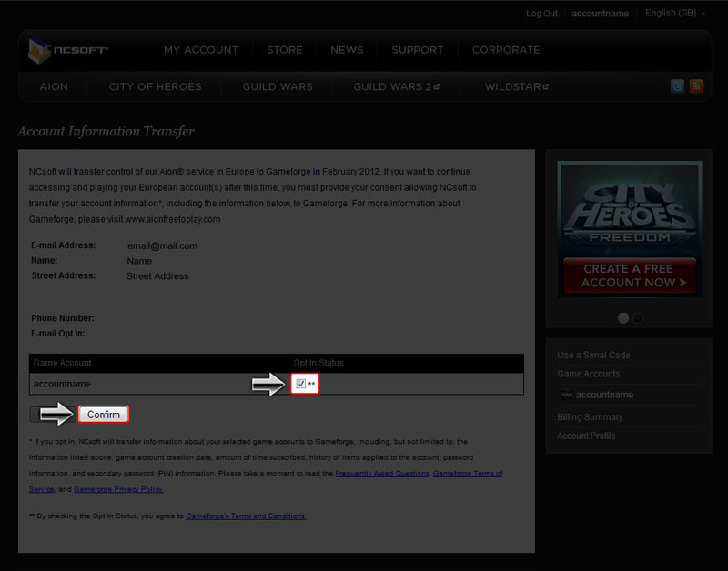The height and width of the screenshot is (571, 728).
Task: Open the Gameforge Terms of Service link
Action: 468,473
